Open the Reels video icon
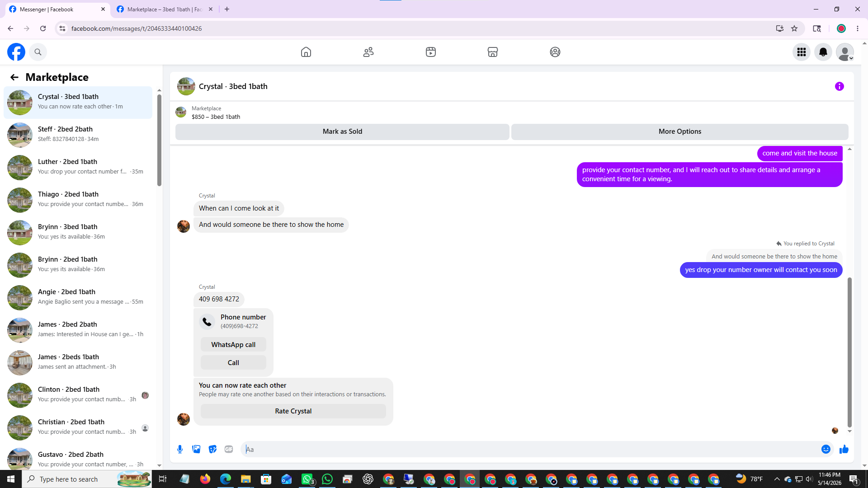Viewport: 868px width, 488px height. pos(431,52)
